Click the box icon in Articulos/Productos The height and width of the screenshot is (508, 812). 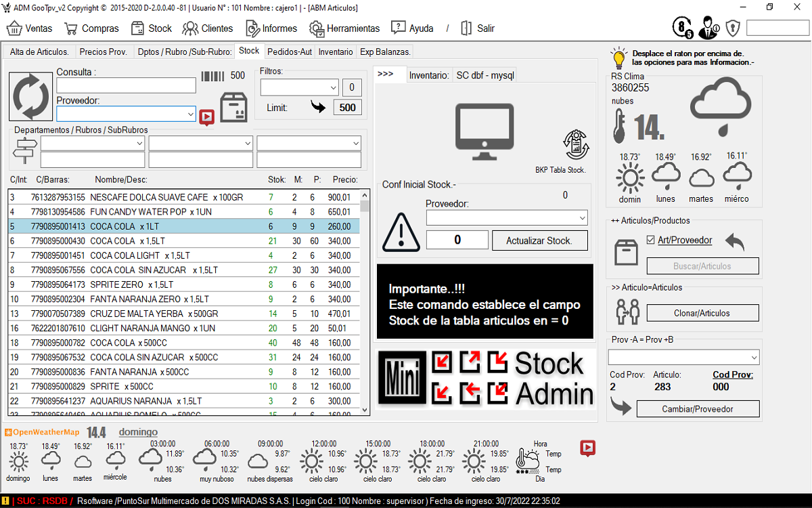point(626,252)
